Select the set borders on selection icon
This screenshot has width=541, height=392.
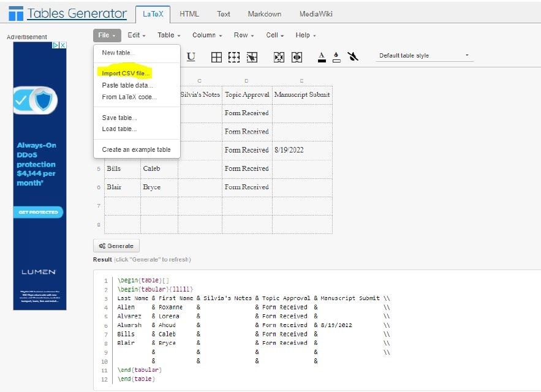click(x=251, y=57)
